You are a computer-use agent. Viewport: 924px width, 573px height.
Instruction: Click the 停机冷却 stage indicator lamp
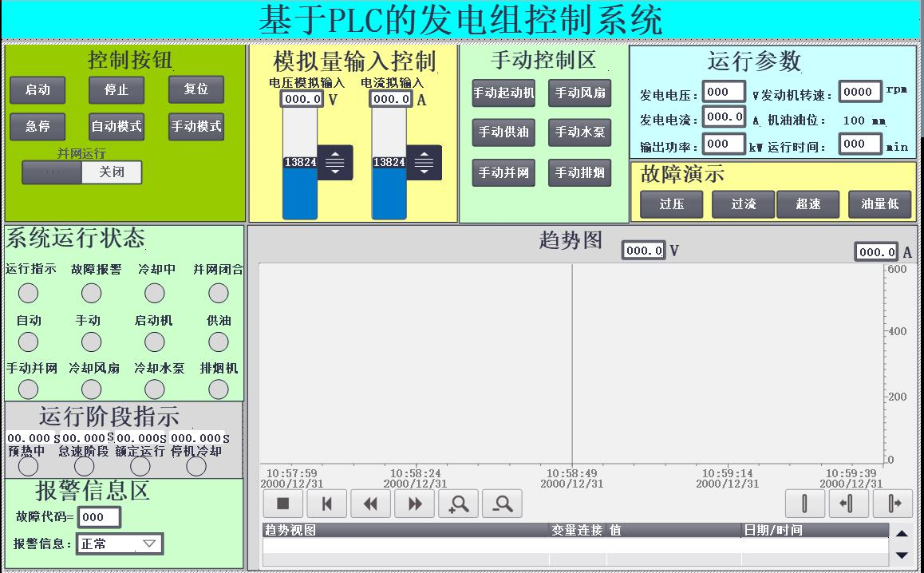[x=196, y=466]
